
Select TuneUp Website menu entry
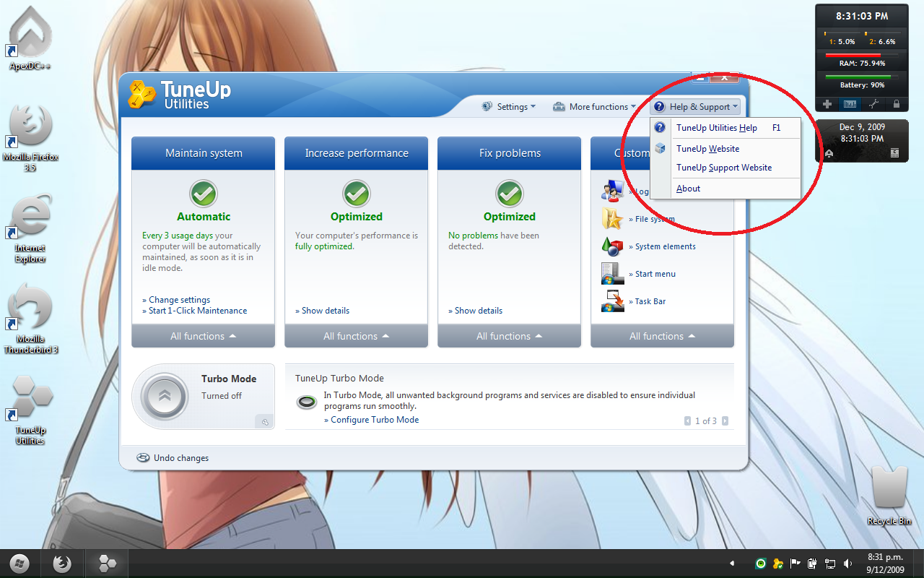[x=725, y=149]
